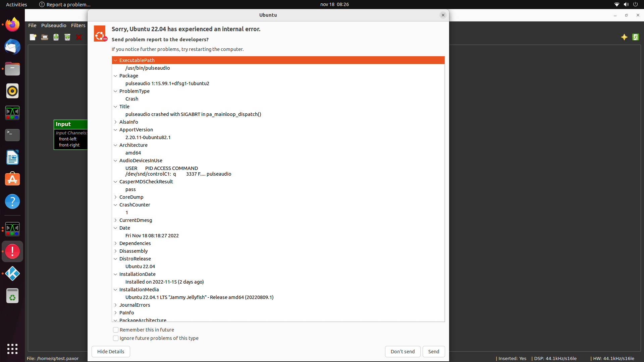
Task: Launch Thunderbird mail from the dock
Action: click(x=12, y=47)
